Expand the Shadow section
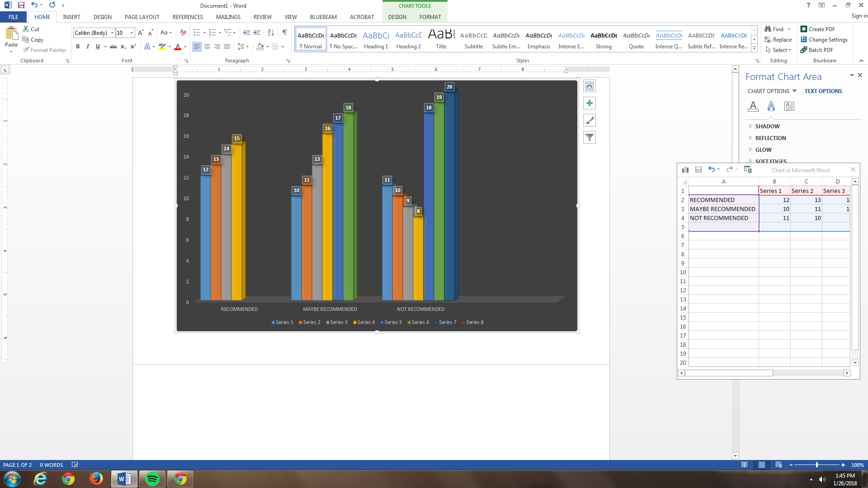868x488 pixels. [x=767, y=127]
